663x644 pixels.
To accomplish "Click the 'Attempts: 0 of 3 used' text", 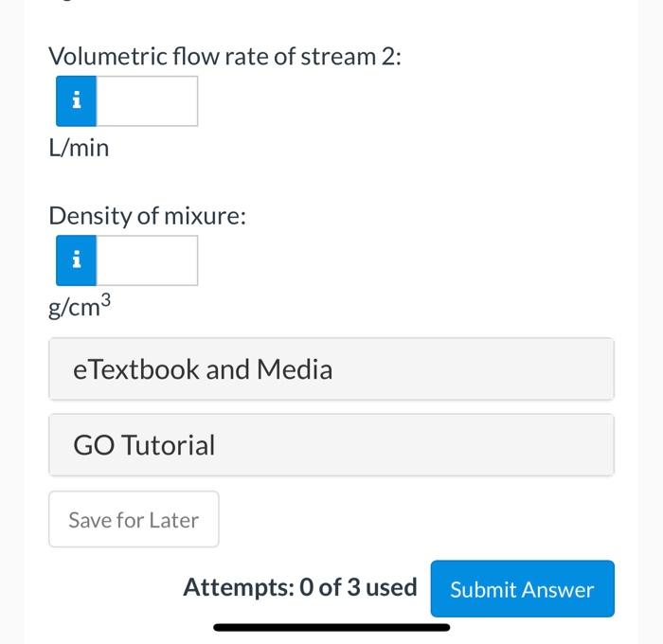I will click(x=299, y=588).
